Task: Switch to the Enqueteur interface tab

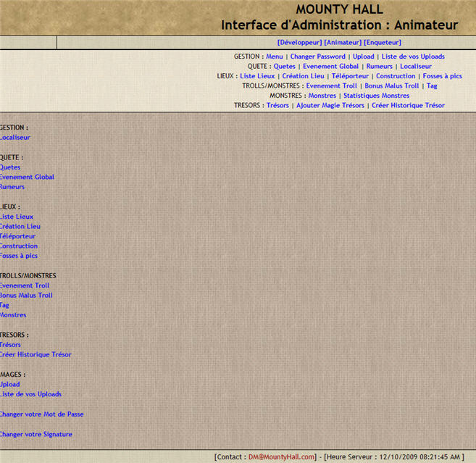Action: pyautogui.click(x=382, y=42)
